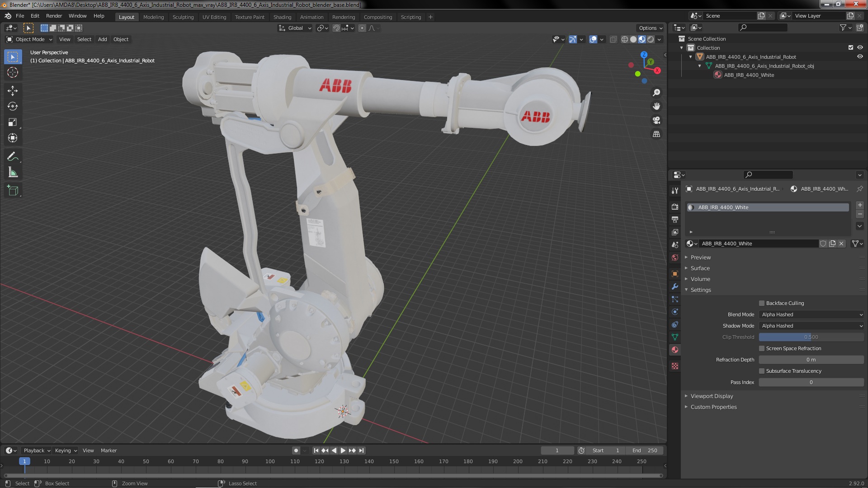Hide ABB_IRB_4400_6_Axis_Industrial_Robot object with eye icon
This screenshot has width=868, height=488.
[x=860, y=56]
